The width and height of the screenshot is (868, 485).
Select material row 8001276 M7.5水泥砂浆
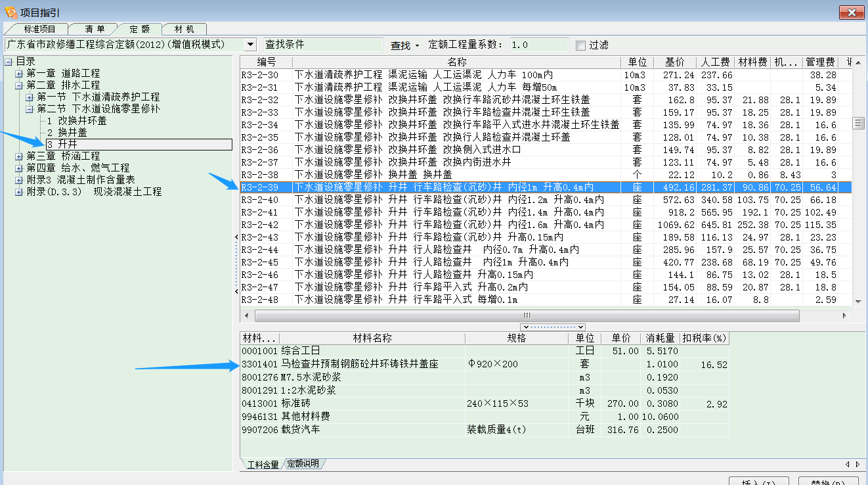click(x=485, y=377)
